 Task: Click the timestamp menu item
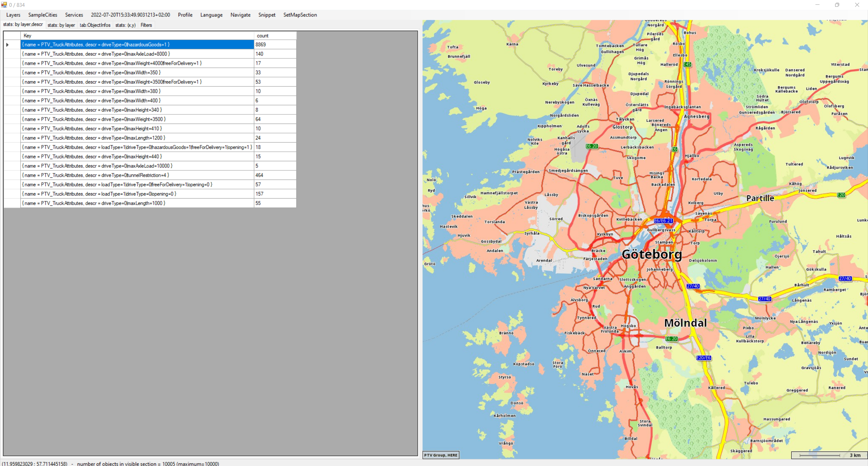(x=130, y=15)
